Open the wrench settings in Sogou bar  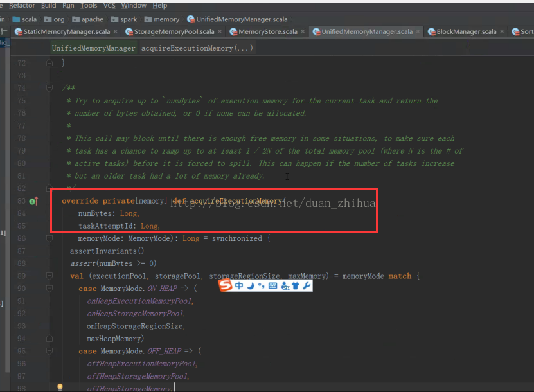pyautogui.click(x=307, y=285)
